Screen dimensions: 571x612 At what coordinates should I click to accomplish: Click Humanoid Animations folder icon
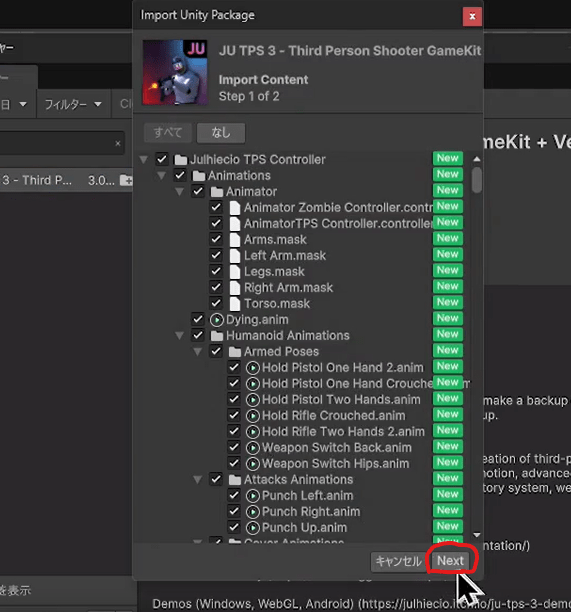point(217,336)
